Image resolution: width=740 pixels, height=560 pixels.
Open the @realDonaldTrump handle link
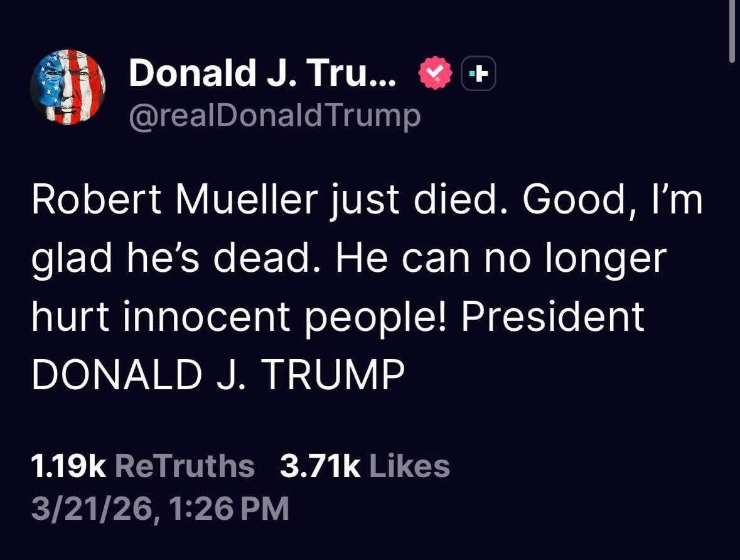click(274, 116)
